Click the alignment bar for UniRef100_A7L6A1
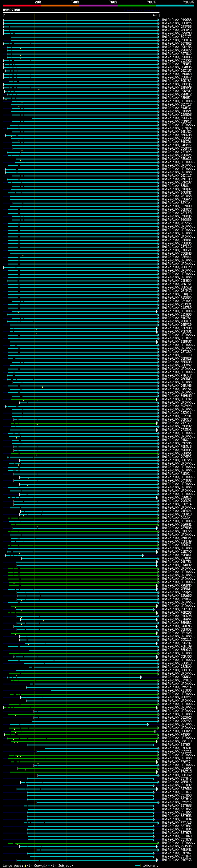 pos(102,748)
